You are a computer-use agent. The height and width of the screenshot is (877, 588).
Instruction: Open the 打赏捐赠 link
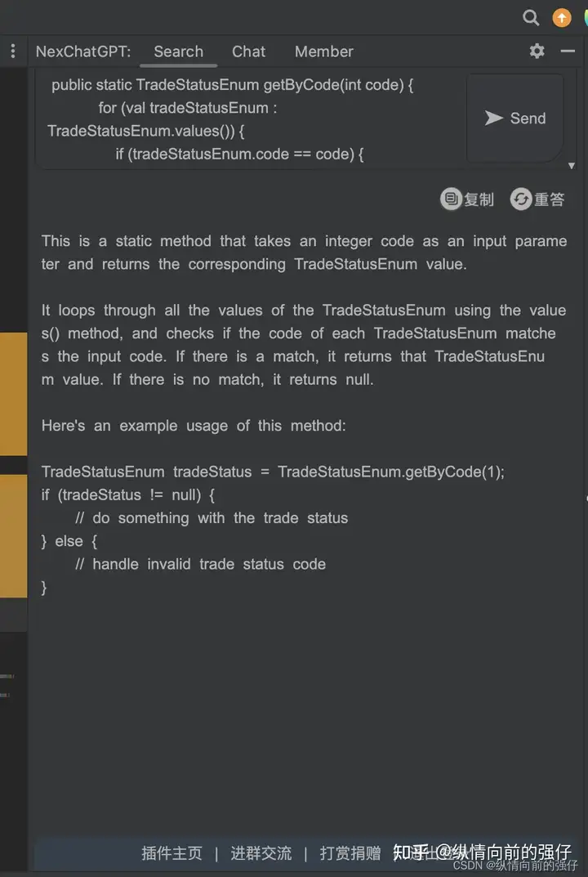click(350, 852)
